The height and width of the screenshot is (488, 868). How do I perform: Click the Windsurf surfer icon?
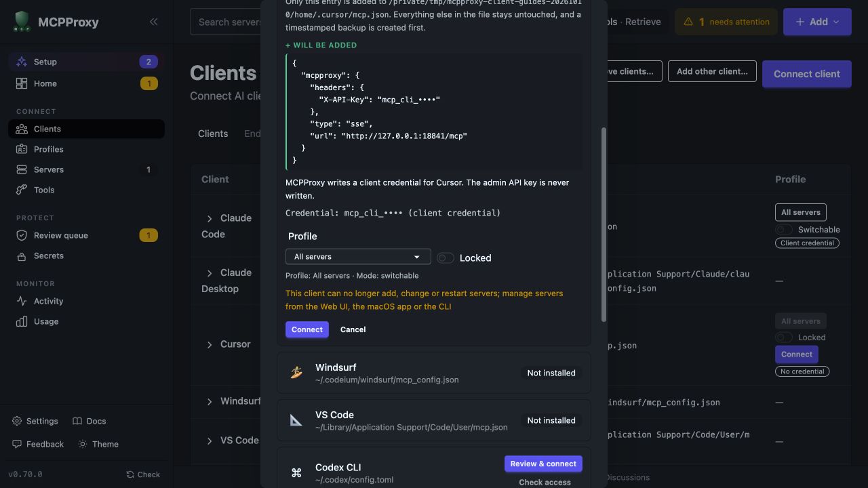pos(296,373)
